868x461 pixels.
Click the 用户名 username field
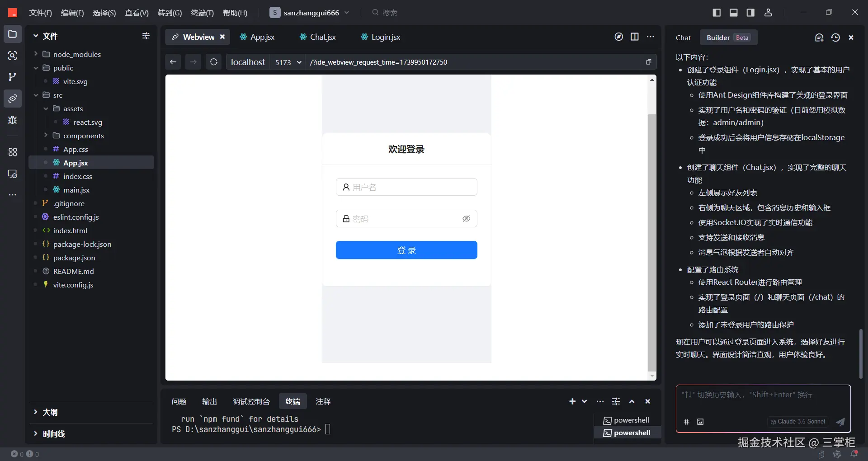click(406, 187)
